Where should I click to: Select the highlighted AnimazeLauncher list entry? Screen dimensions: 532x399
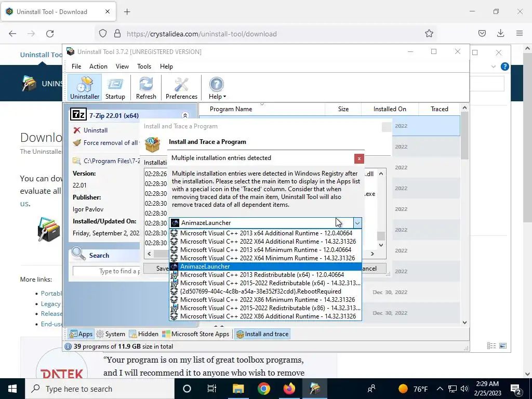pyautogui.click(x=265, y=267)
